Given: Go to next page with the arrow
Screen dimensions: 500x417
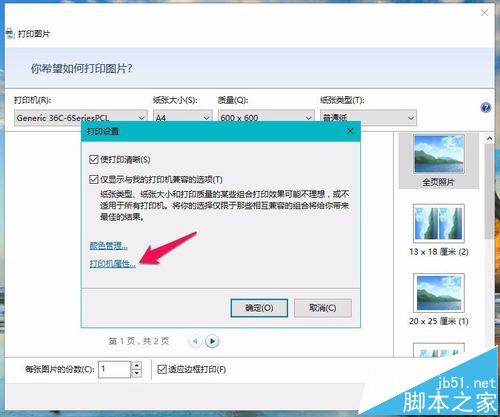Looking at the screenshot, I should point(212,341).
